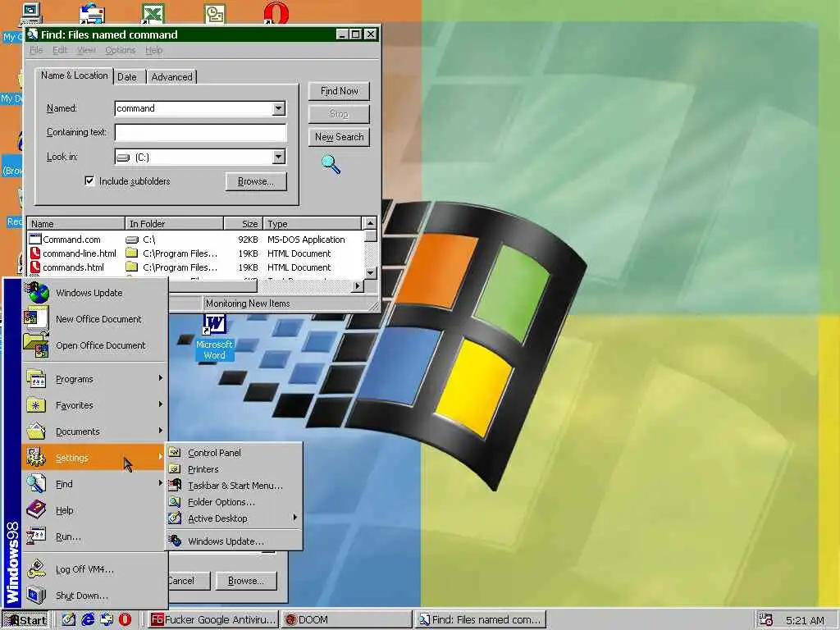Image resolution: width=840 pixels, height=630 pixels.
Task: Switch to the Advanced tab
Action: [171, 76]
